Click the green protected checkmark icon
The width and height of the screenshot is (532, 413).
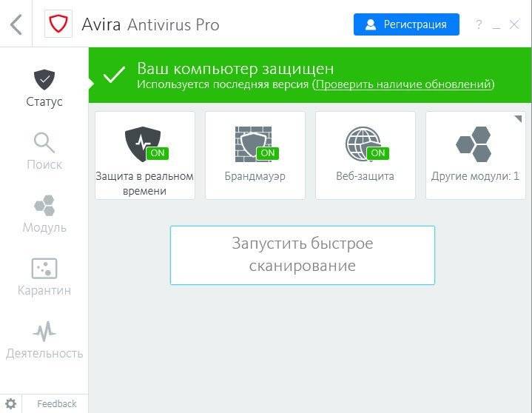115,75
